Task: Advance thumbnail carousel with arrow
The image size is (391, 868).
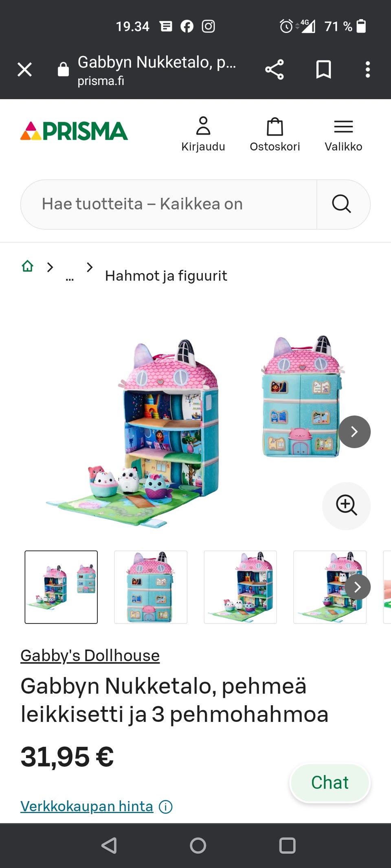Action: [358, 587]
